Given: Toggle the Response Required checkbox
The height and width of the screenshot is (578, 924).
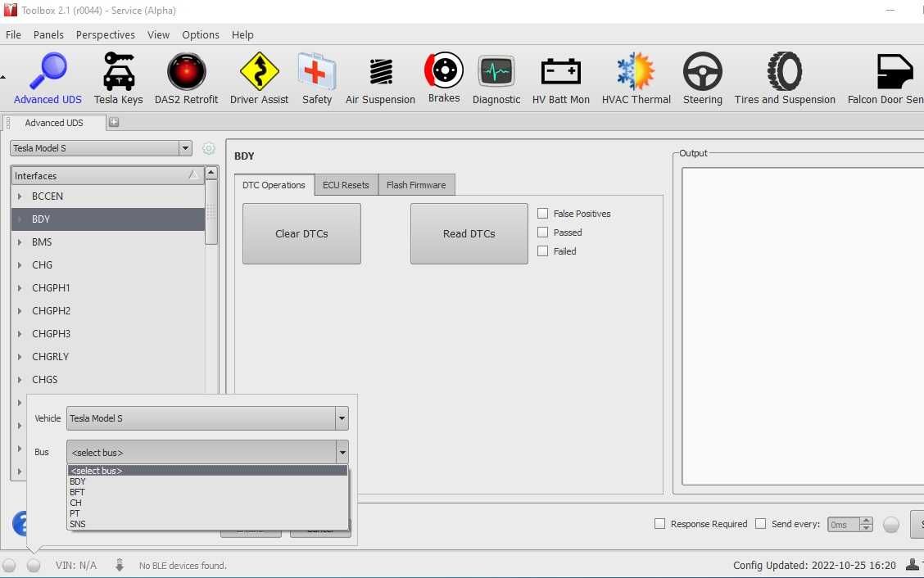Looking at the screenshot, I should (x=660, y=524).
